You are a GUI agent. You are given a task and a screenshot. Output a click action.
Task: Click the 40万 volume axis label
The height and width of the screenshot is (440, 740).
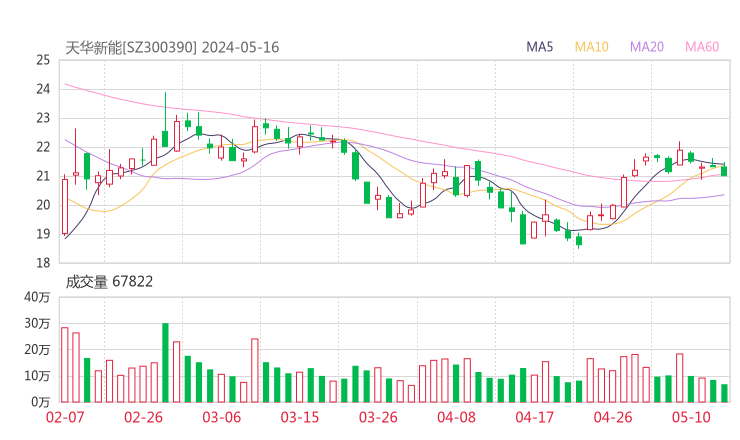37,297
